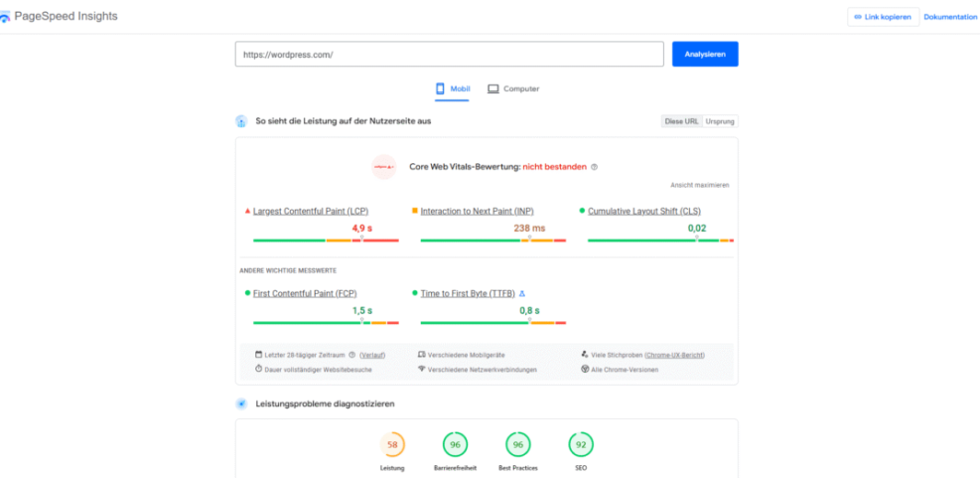980x478 pixels.
Task: Click the ANDERE WICHTIGE MESSWERTE heading
Action: pyautogui.click(x=288, y=271)
